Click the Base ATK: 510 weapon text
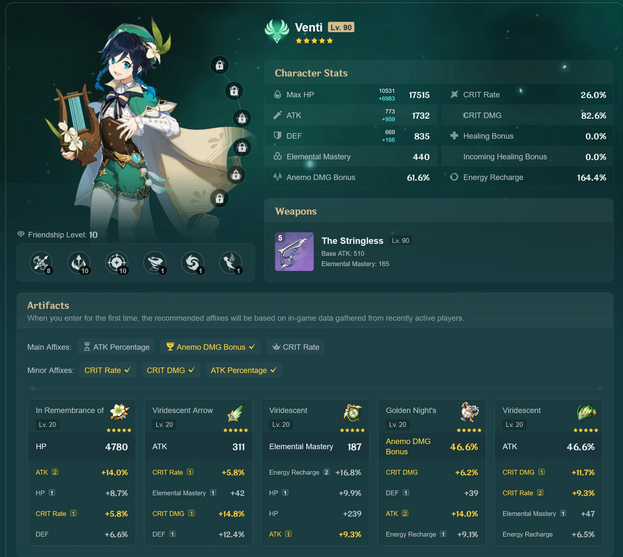The image size is (623, 557). click(x=343, y=253)
